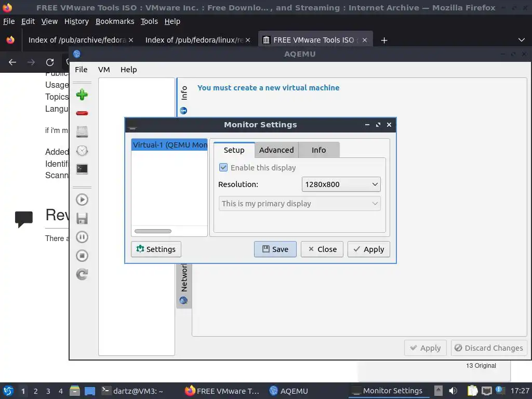Open Firefox File menu
This screenshot has height=399, width=532.
coord(9,21)
